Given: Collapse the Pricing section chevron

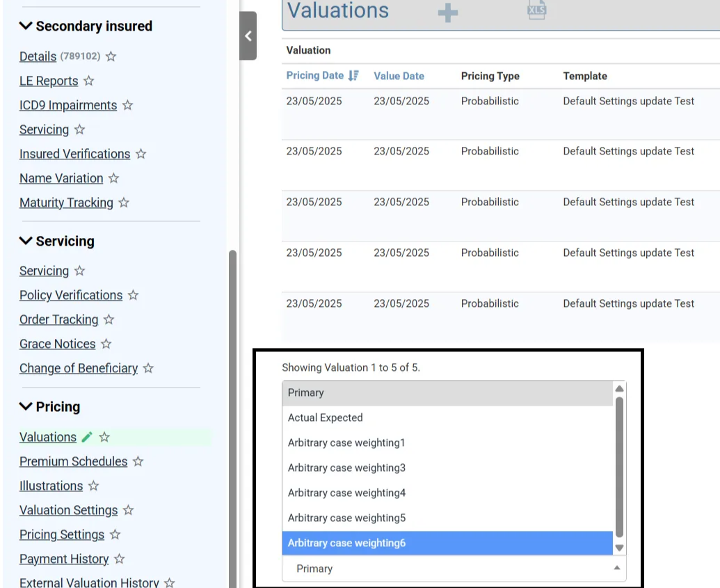Looking at the screenshot, I should (26, 406).
